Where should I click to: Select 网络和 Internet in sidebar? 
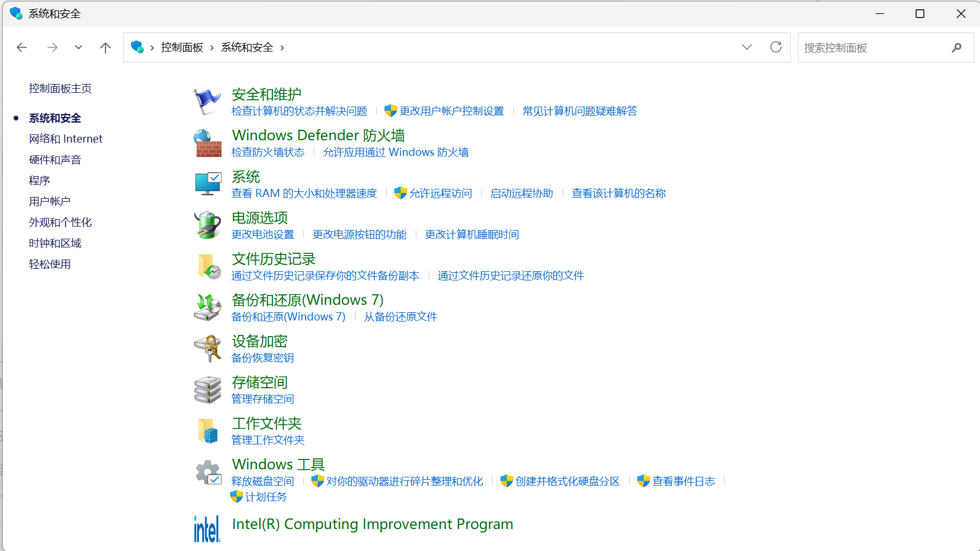click(66, 139)
